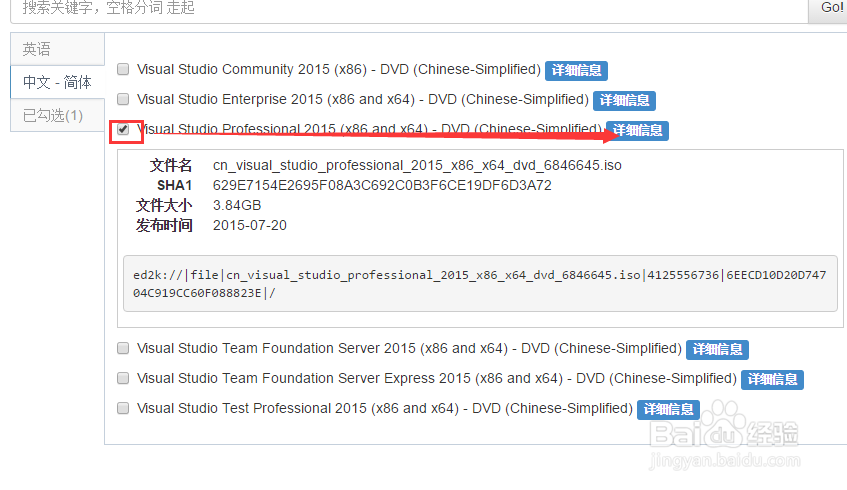Click the 文件名 label

tap(171, 165)
